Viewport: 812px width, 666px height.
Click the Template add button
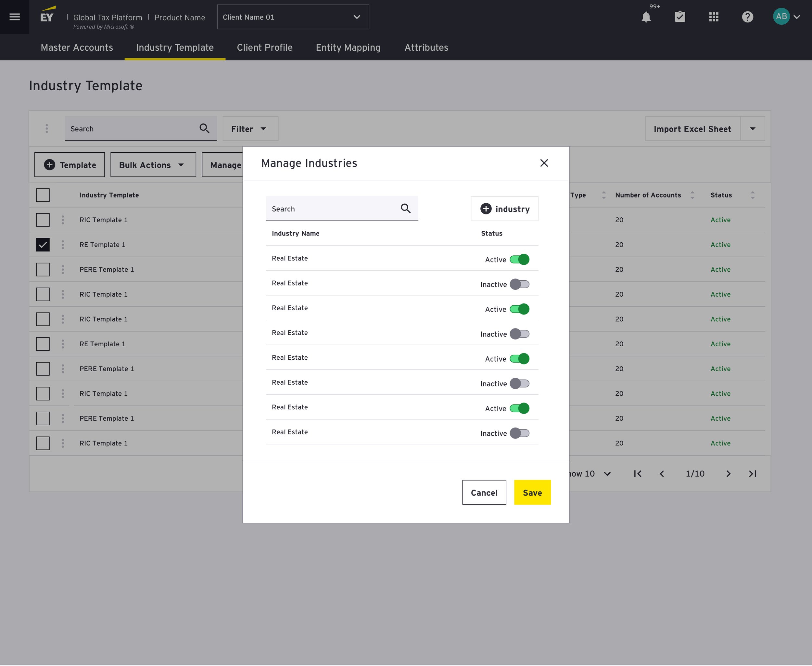coord(70,165)
